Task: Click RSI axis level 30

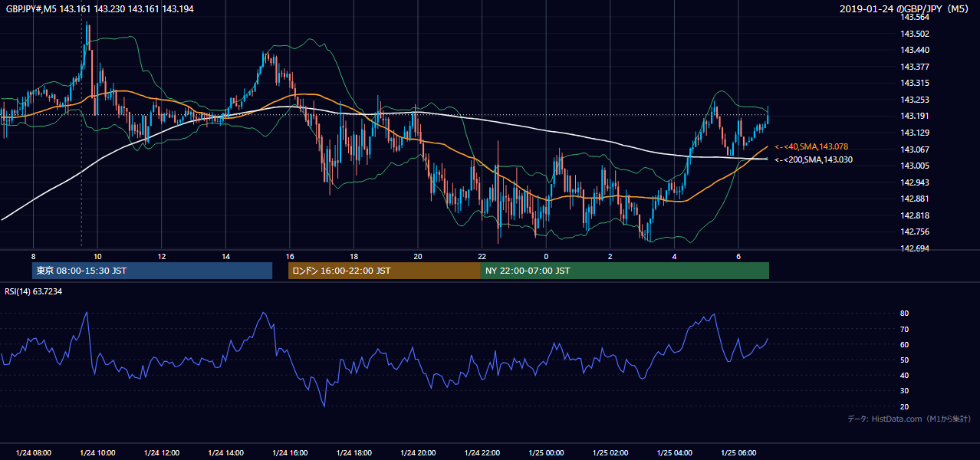Action: tap(905, 391)
